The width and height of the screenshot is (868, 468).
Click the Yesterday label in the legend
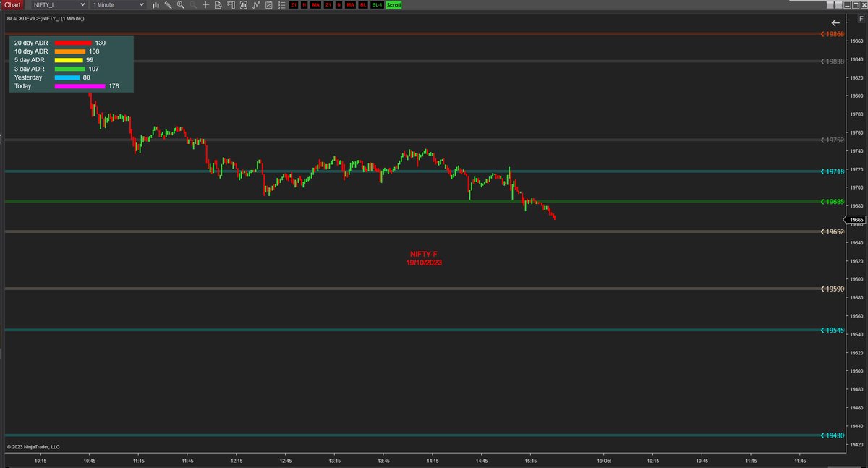click(28, 77)
